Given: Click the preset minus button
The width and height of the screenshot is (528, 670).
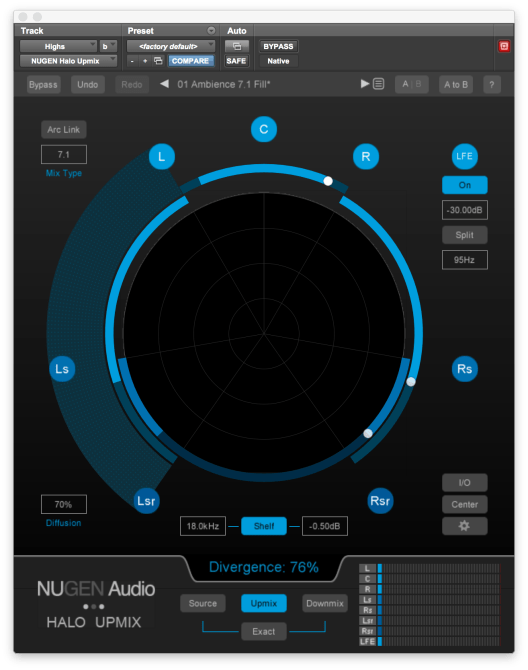Looking at the screenshot, I should 132,61.
